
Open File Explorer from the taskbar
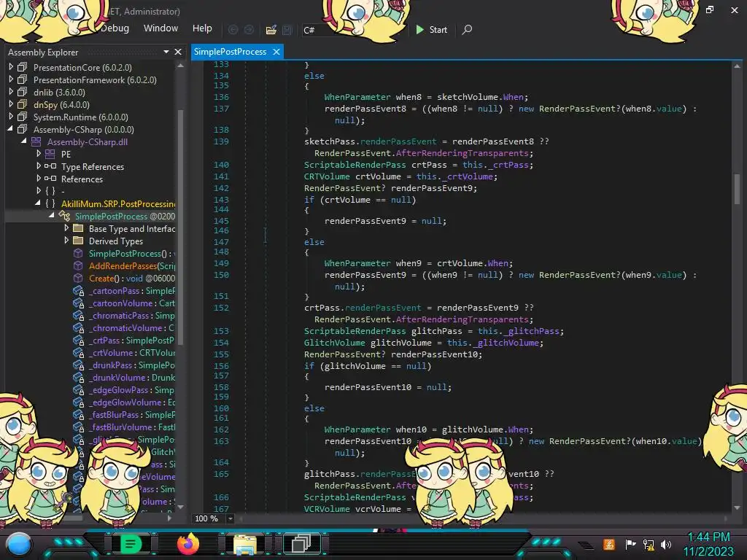(x=245, y=545)
